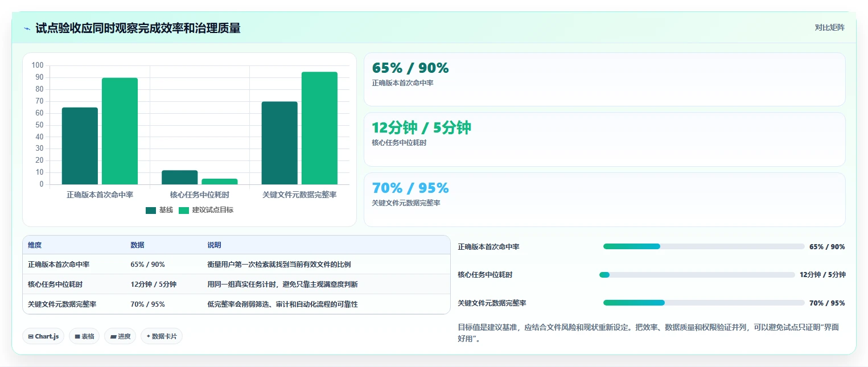The height and width of the screenshot is (367, 868).
Task: Toggle the 建议试点目标 legend entry
Action: tap(206, 210)
